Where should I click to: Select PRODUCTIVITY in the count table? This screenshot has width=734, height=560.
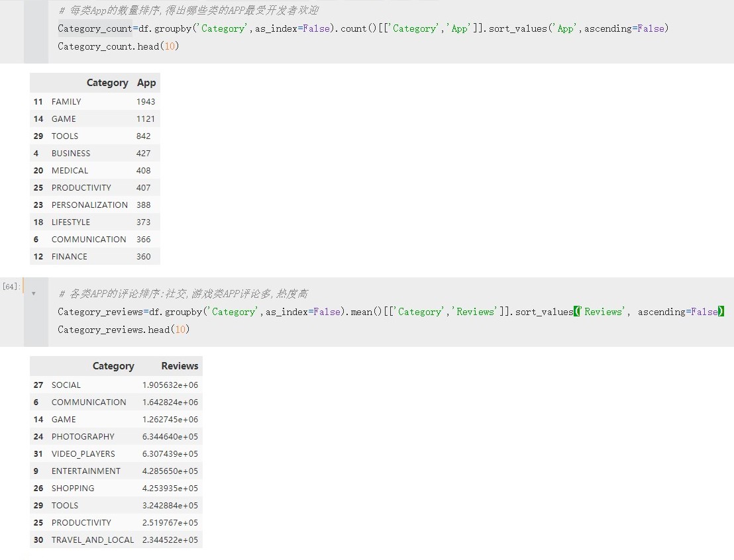81,187
